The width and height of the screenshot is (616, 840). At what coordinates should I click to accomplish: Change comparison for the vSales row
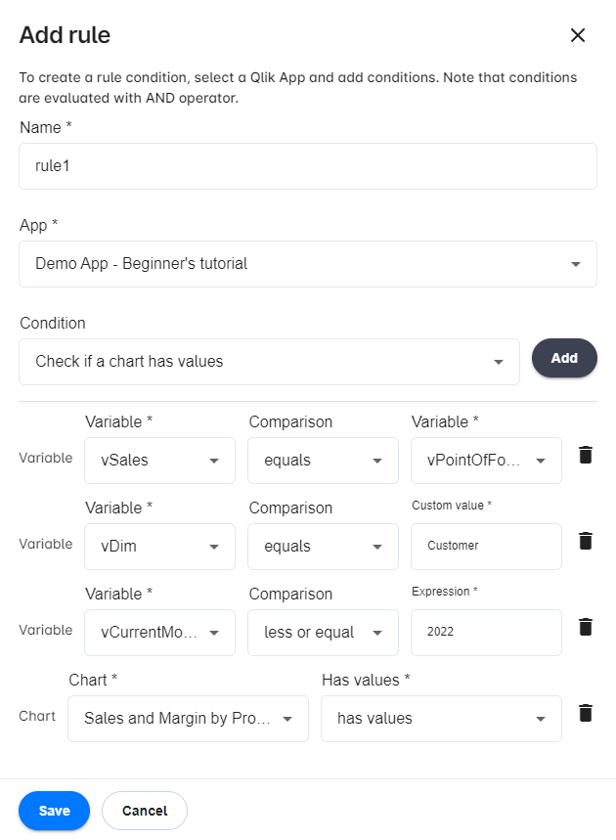click(323, 461)
